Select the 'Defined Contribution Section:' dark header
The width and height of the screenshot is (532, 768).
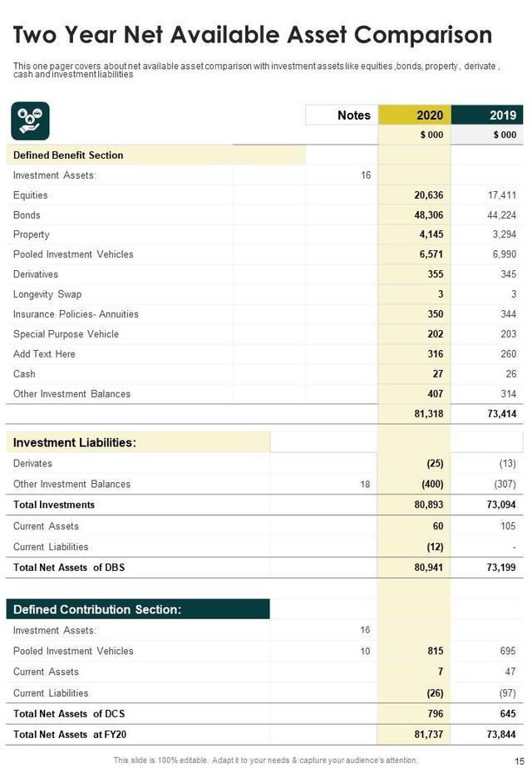click(x=97, y=609)
